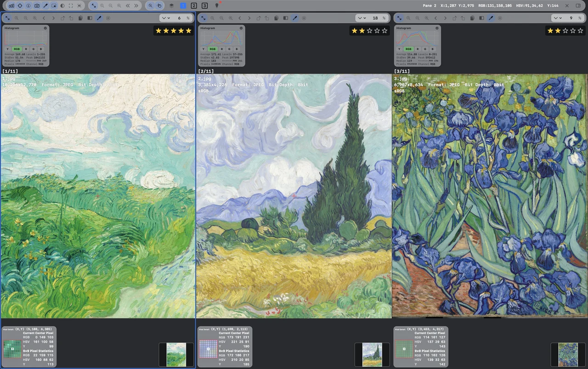Toggle the picture-in-picture navigator icon
This screenshot has width=588, height=369.
coord(54,6)
